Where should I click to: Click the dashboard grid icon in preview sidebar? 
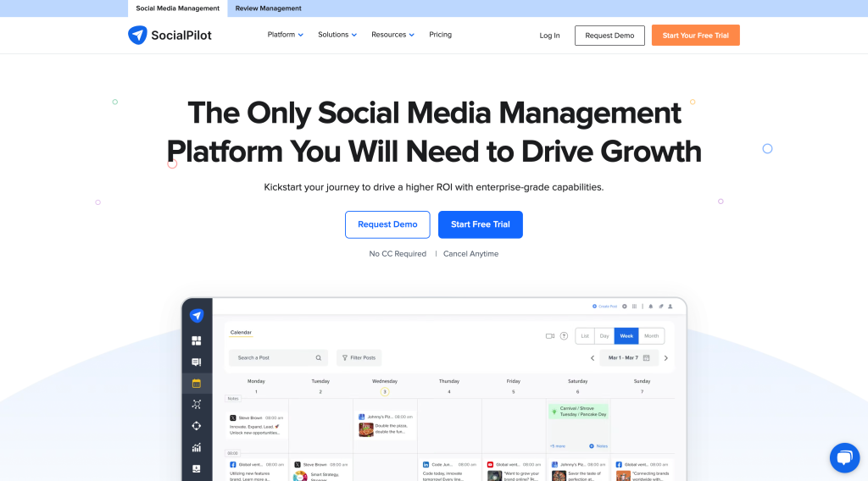pyautogui.click(x=197, y=340)
